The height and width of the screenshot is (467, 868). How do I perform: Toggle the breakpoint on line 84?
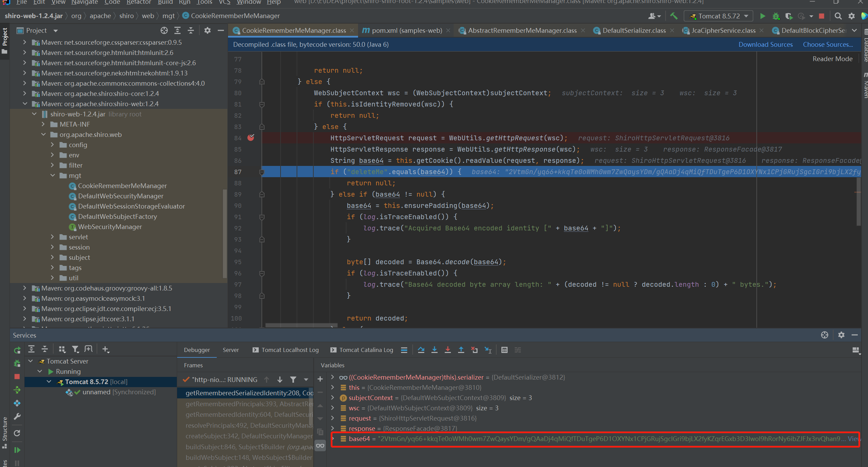pyautogui.click(x=251, y=138)
